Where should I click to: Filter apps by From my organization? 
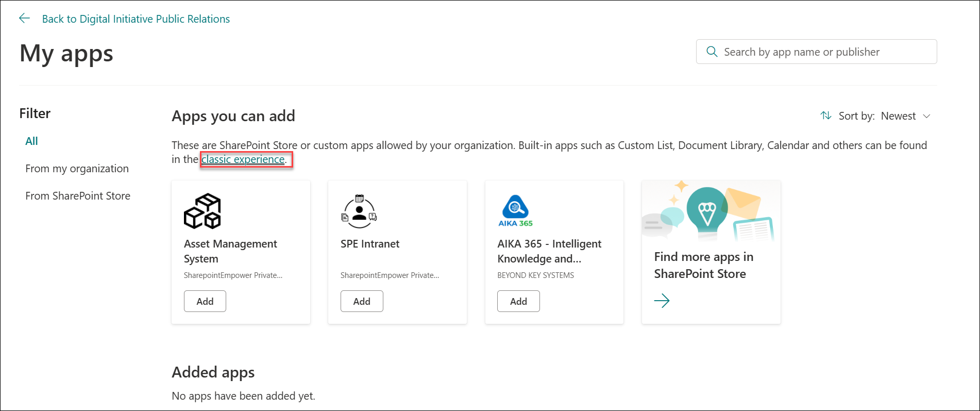pos(77,169)
